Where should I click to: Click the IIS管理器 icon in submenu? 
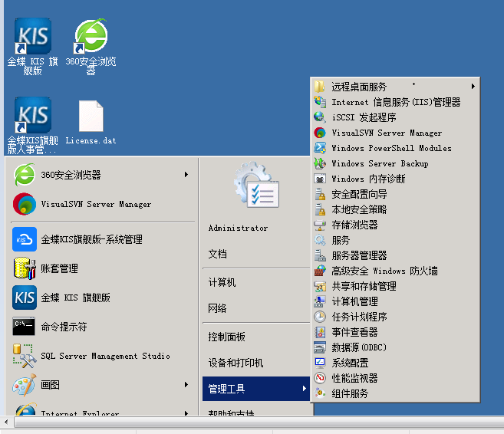click(320, 102)
